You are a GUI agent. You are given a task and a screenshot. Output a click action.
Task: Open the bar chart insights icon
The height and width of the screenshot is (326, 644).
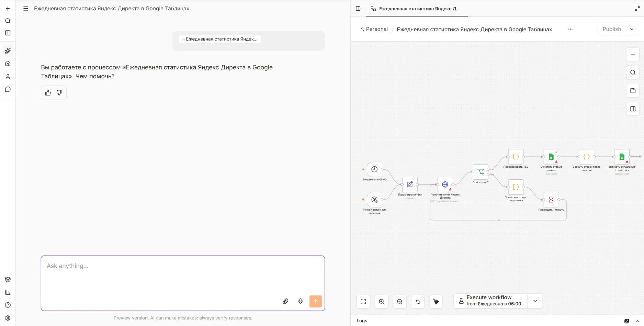tap(8, 292)
